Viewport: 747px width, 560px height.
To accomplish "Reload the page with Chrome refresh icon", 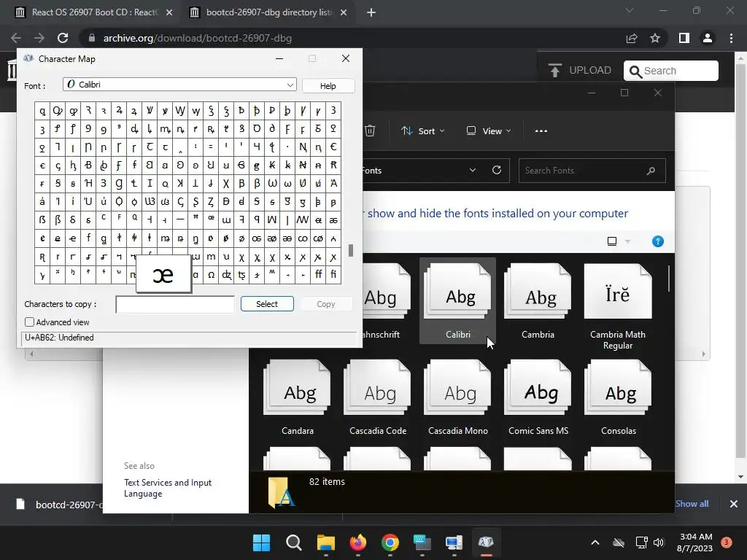I will 63,38.
